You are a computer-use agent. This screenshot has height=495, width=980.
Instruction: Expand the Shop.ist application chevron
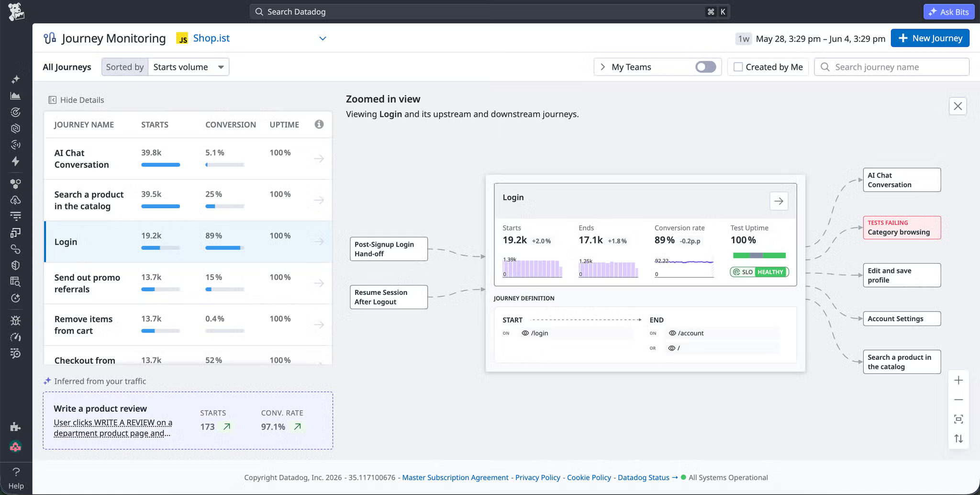coord(323,38)
